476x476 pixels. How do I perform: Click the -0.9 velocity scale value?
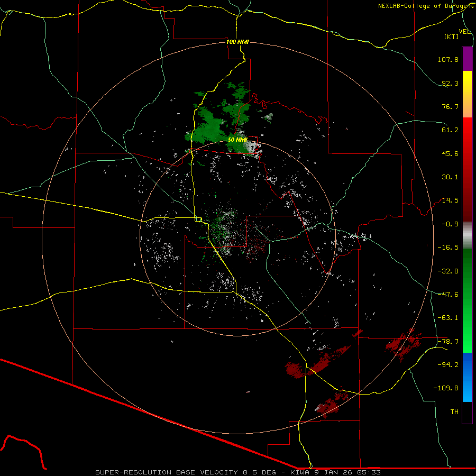(450, 224)
